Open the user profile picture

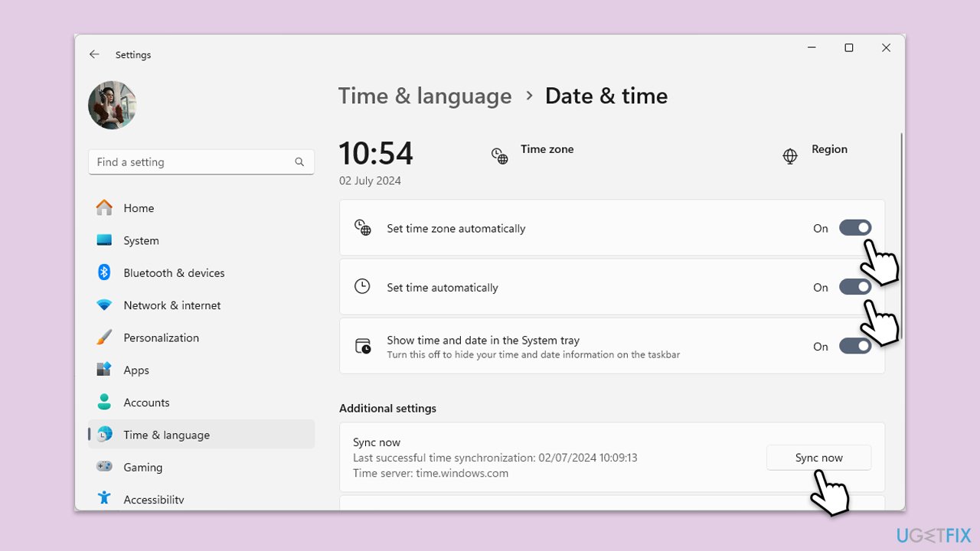point(113,105)
